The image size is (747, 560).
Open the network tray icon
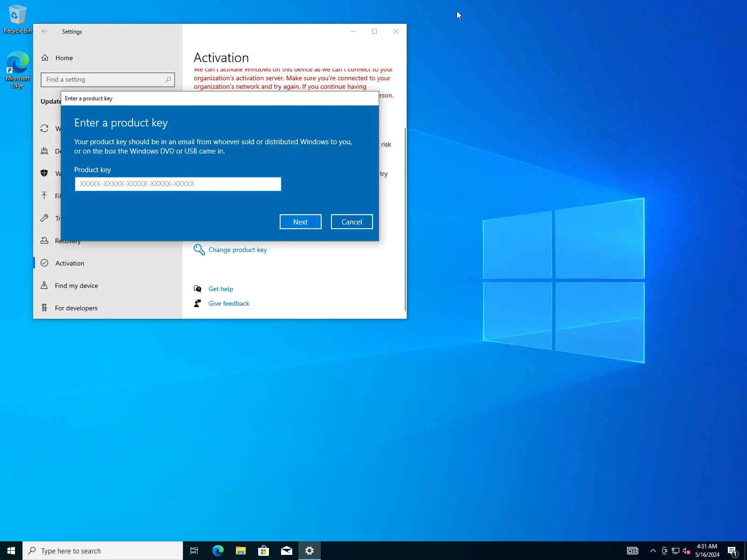pyautogui.click(x=676, y=551)
